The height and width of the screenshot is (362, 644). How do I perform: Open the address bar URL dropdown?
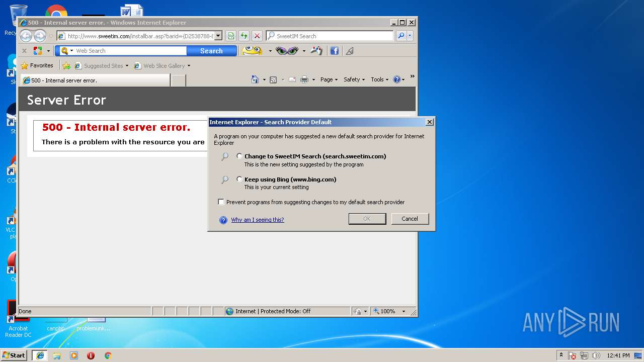218,36
